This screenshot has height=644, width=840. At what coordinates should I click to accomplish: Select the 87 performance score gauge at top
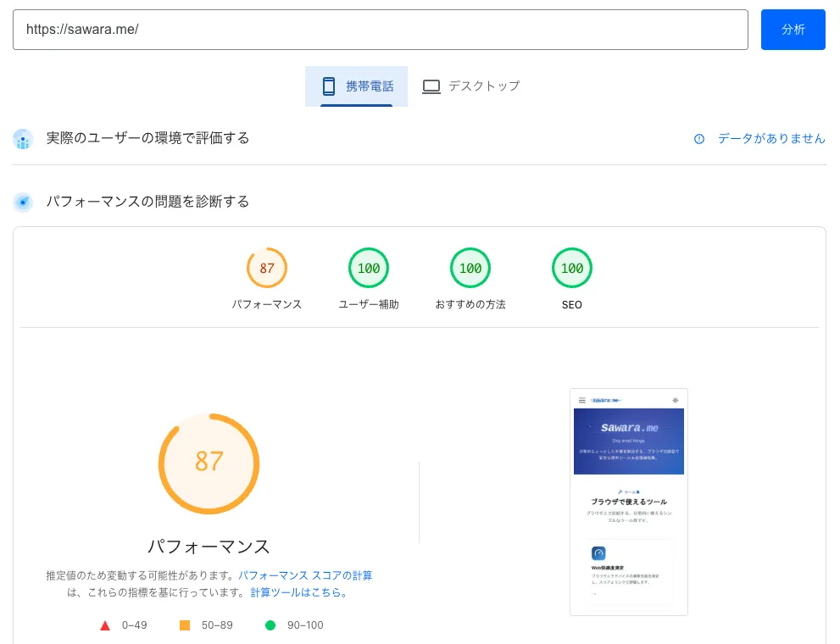(267, 268)
